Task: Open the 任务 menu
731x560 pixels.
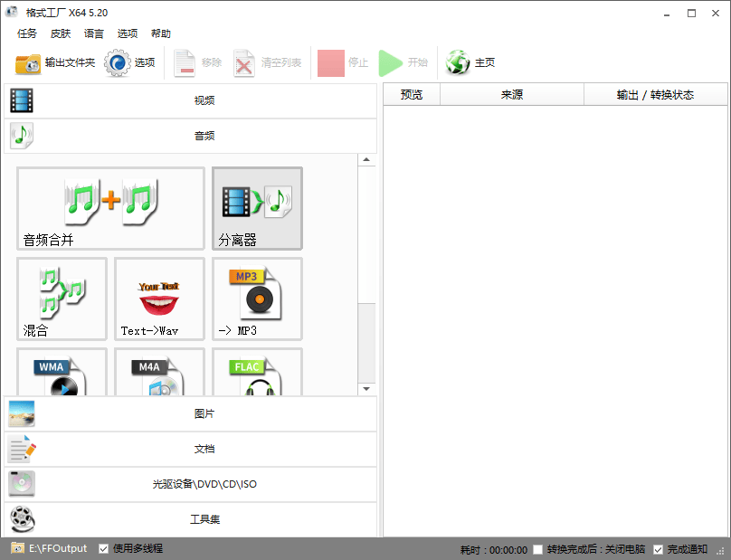Action: tap(26, 33)
